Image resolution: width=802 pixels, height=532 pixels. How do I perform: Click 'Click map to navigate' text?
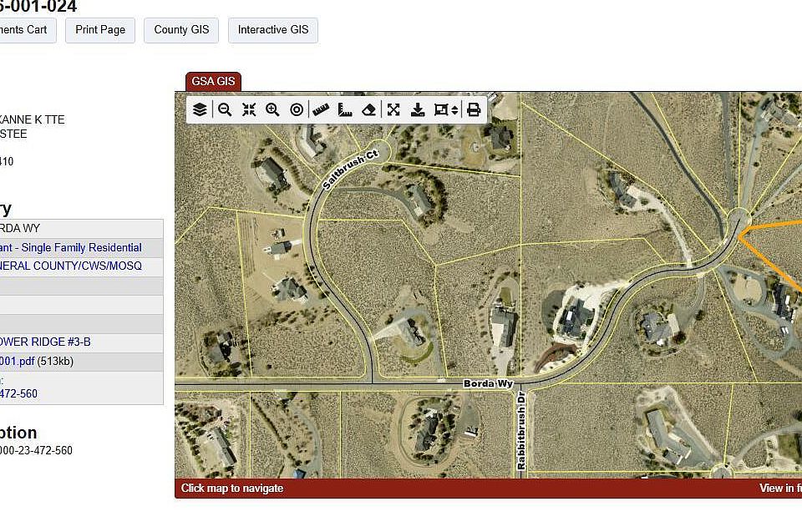(x=232, y=489)
